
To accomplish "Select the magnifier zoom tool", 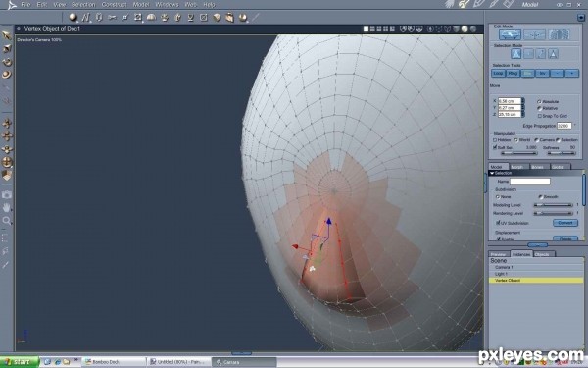I will [x=7, y=221].
